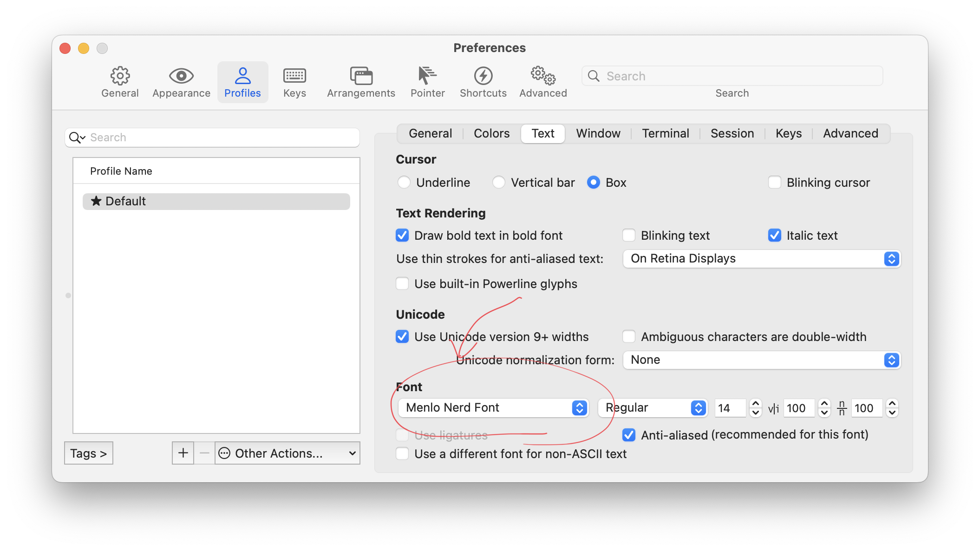Open the Menlo Nerd Font dropdown
This screenshot has height=551, width=980.
tap(494, 408)
